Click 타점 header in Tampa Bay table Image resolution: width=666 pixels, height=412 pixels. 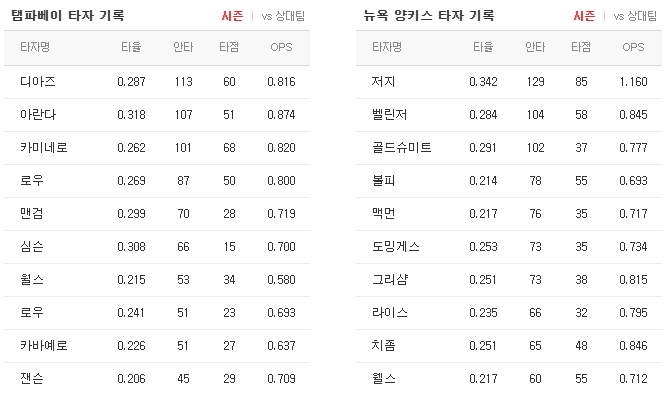[229, 47]
